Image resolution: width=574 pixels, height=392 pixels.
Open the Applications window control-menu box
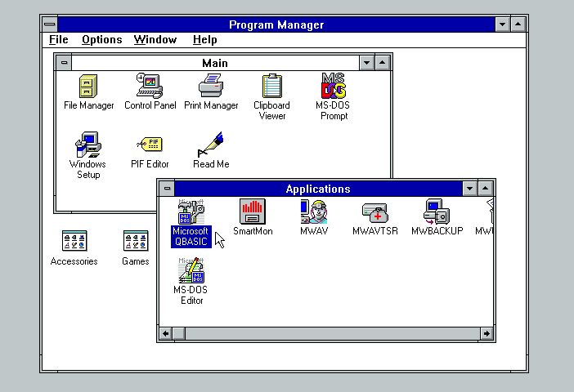tap(166, 189)
